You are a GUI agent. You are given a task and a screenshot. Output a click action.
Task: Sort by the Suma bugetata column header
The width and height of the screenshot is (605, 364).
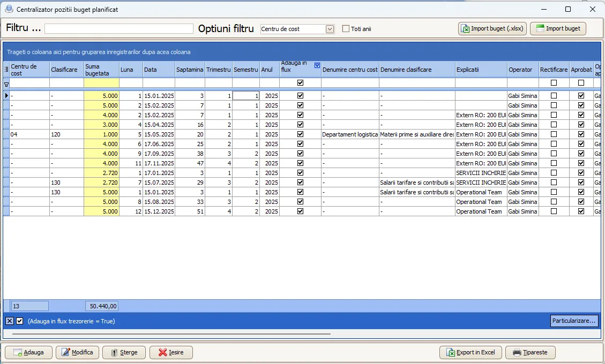coord(101,70)
